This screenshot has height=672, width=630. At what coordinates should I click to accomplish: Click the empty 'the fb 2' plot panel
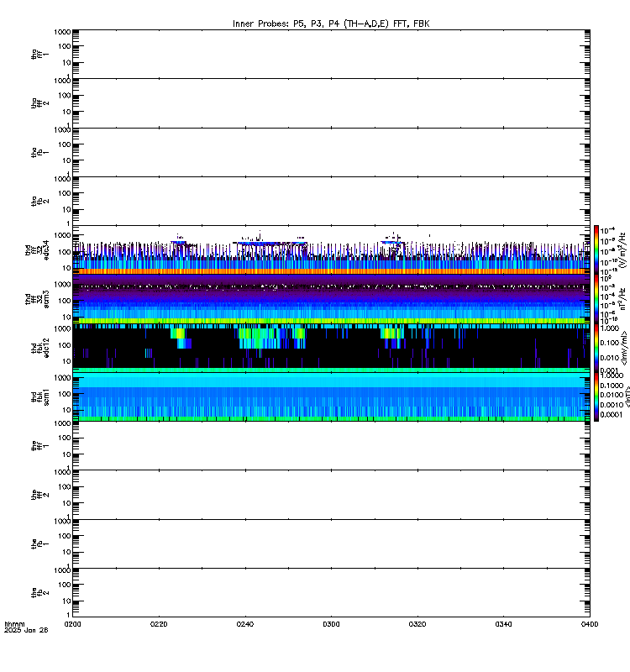tap(331, 593)
